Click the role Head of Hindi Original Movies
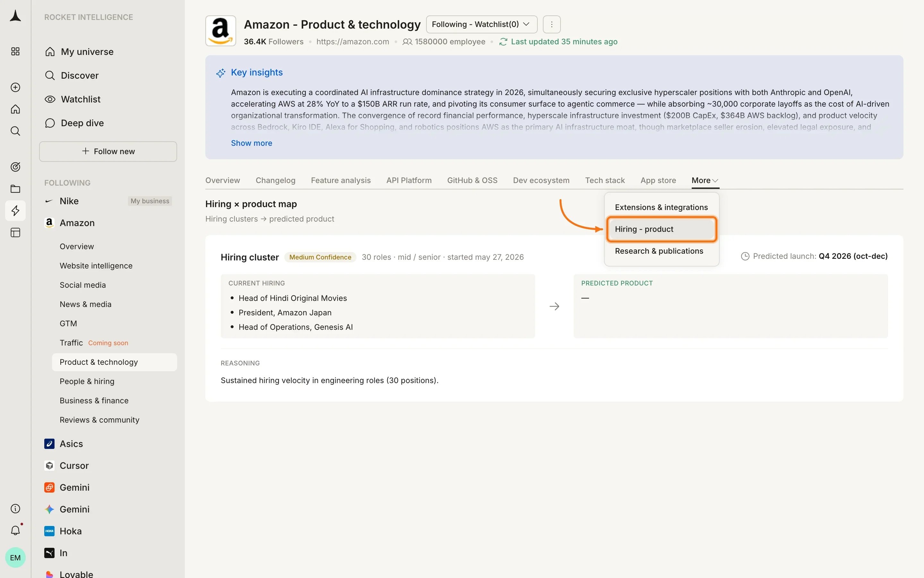The height and width of the screenshot is (578, 924). (x=293, y=298)
